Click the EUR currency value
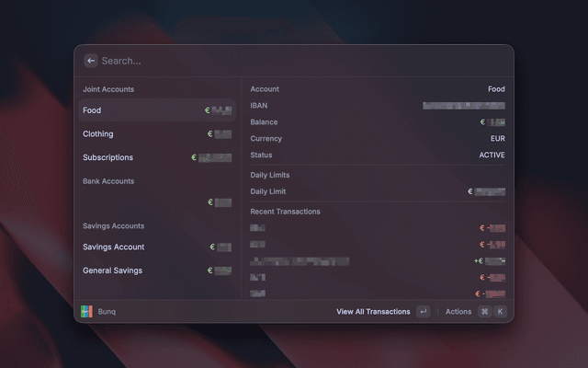The width and height of the screenshot is (588, 368). pyautogui.click(x=497, y=139)
